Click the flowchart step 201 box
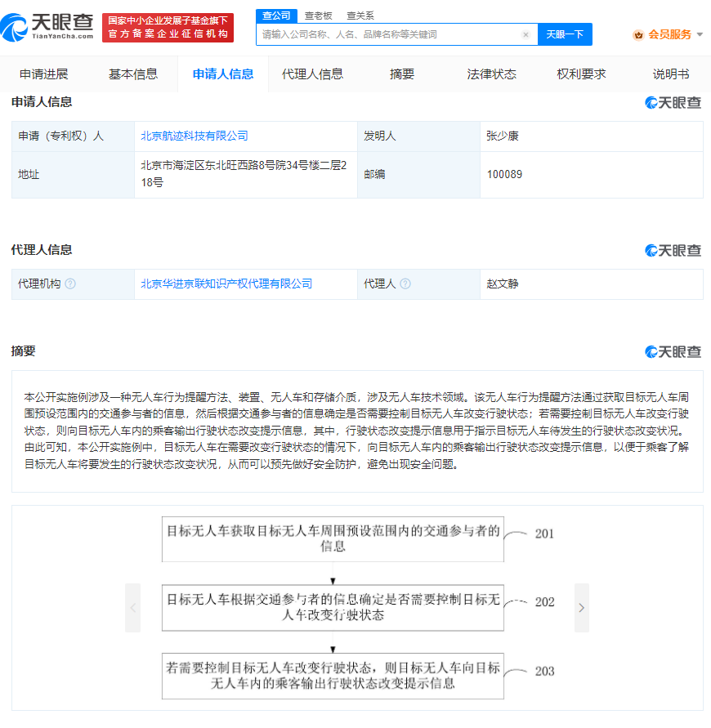The width and height of the screenshot is (711, 728). (333, 538)
